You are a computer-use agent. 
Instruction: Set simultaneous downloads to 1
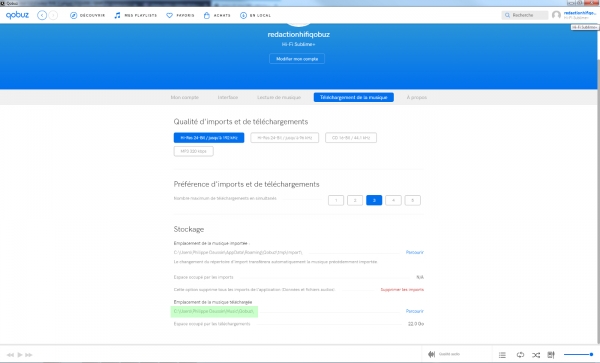pyautogui.click(x=336, y=200)
